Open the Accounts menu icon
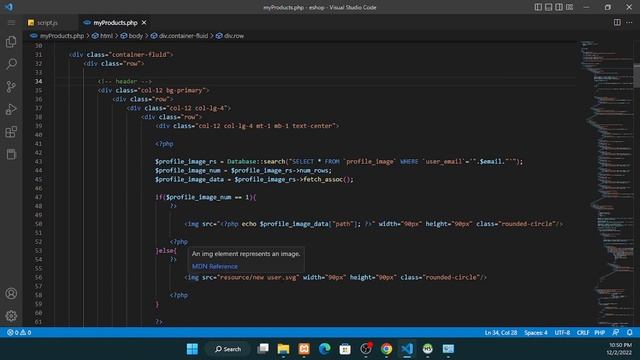Image resolution: width=640 pixels, height=360 pixels. click(x=11, y=293)
